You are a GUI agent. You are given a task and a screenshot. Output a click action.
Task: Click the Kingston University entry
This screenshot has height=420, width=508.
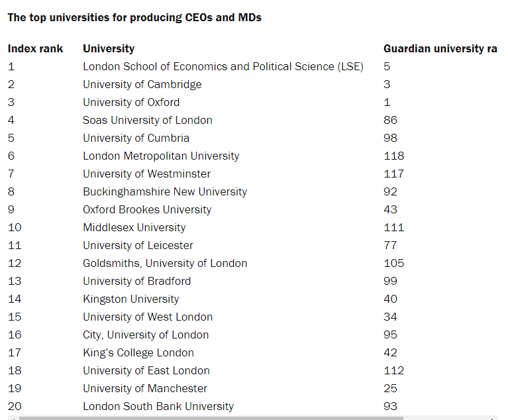131,299
